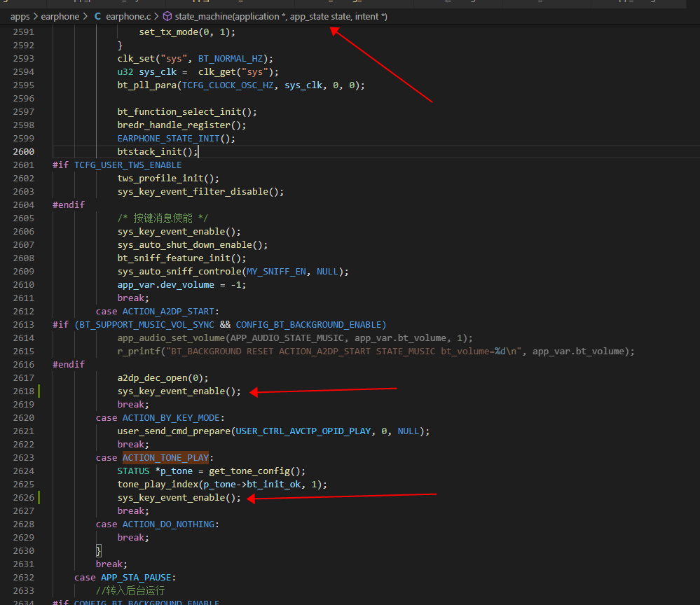Click sys_auto_shut_down_enable() call
The image size is (700, 605).
click(193, 245)
